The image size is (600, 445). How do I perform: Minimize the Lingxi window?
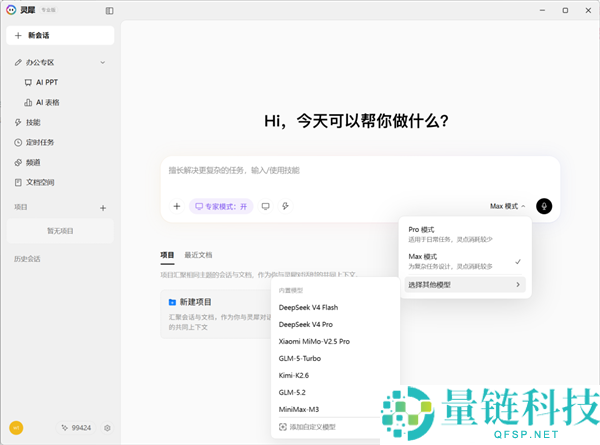click(542, 10)
